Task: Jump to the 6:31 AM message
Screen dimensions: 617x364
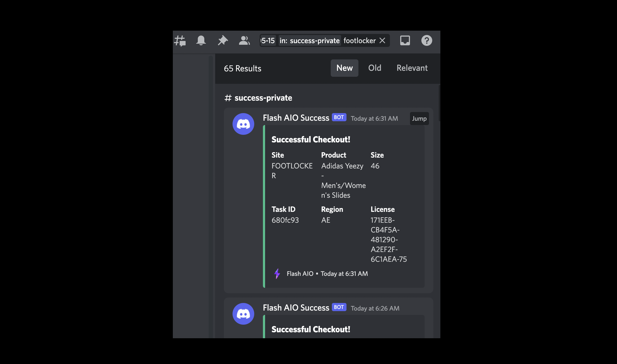Action: pos(419,119)
